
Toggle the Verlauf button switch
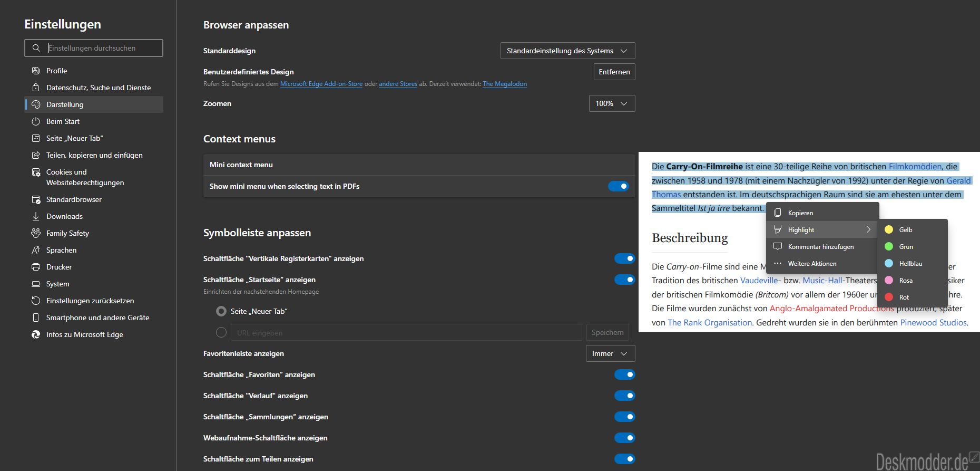click(x=625, y=396)
